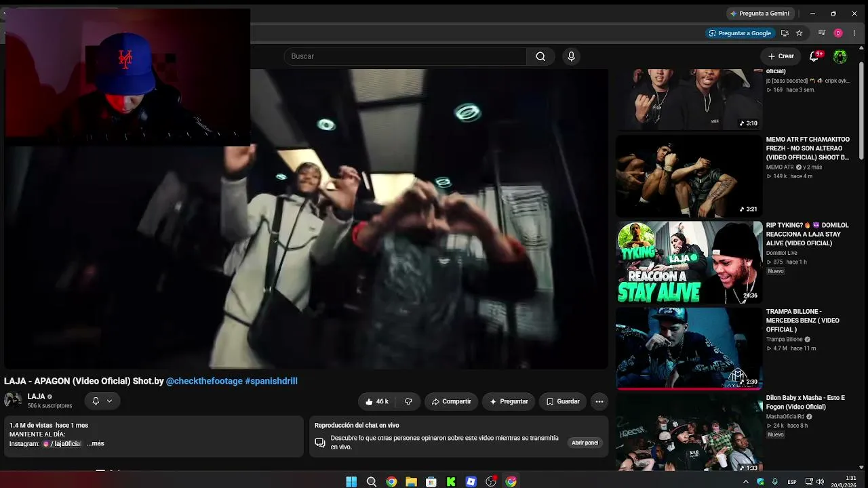Open LAJA channel name link
868x488 pixels.
click(x=37, y=397)
